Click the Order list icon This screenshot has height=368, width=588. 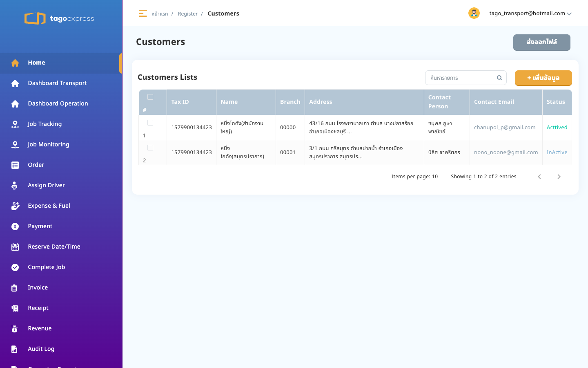[x=15, y=165]
